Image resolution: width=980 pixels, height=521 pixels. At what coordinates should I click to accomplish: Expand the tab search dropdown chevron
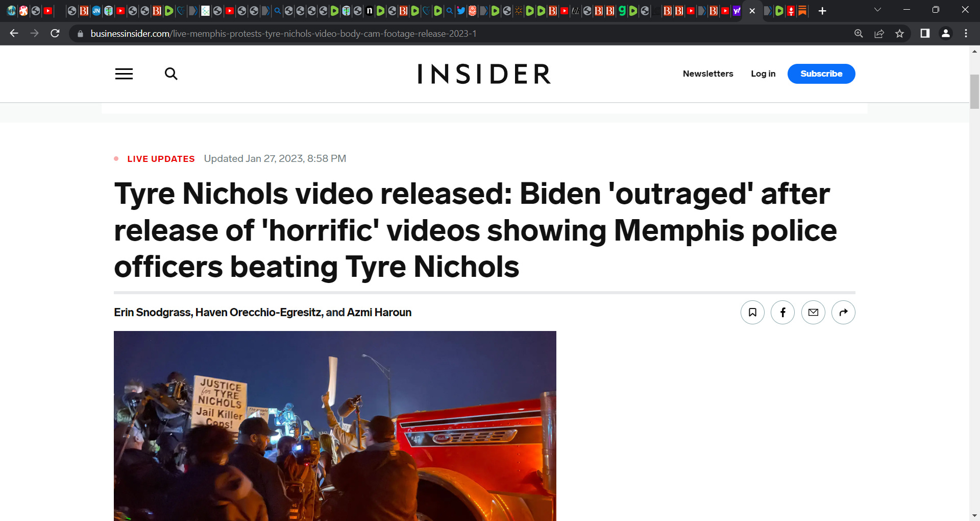click(877, 10)
